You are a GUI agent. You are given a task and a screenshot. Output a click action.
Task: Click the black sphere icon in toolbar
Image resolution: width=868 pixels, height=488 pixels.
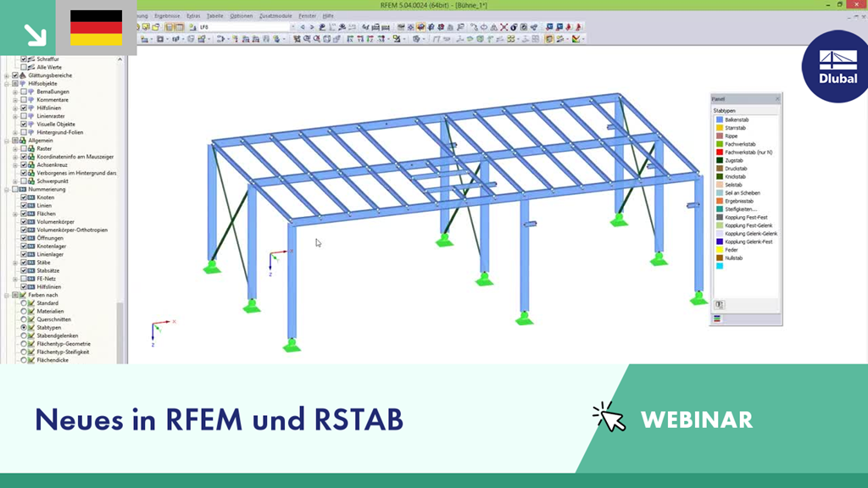pyautogui.click(x=514, y=27)
